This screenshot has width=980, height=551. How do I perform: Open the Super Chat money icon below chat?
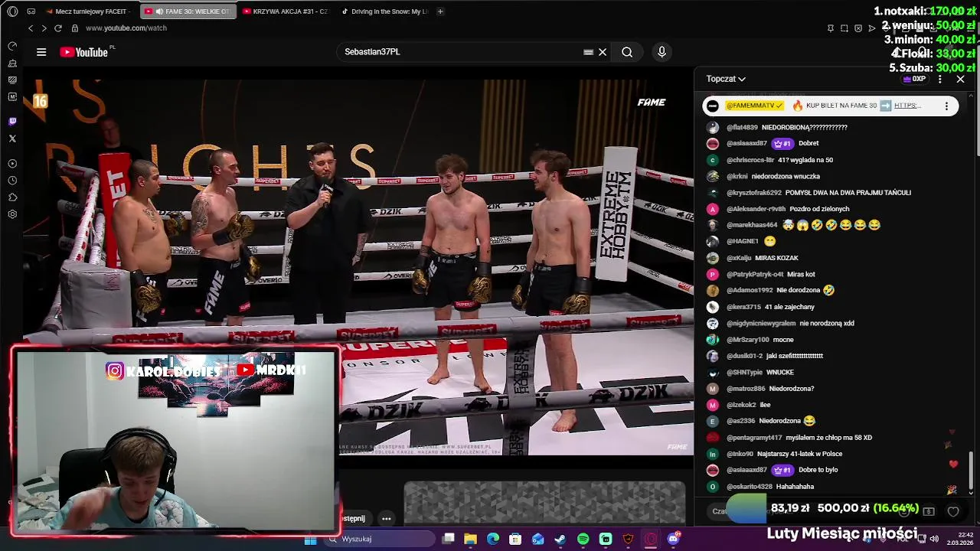pos(929,511)
